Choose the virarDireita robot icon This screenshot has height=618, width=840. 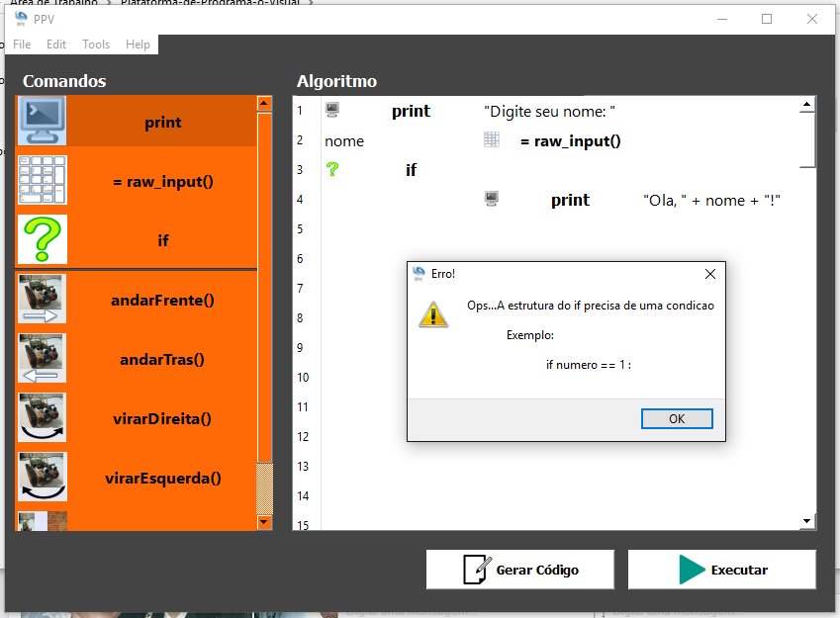click(x=42, y=417)
